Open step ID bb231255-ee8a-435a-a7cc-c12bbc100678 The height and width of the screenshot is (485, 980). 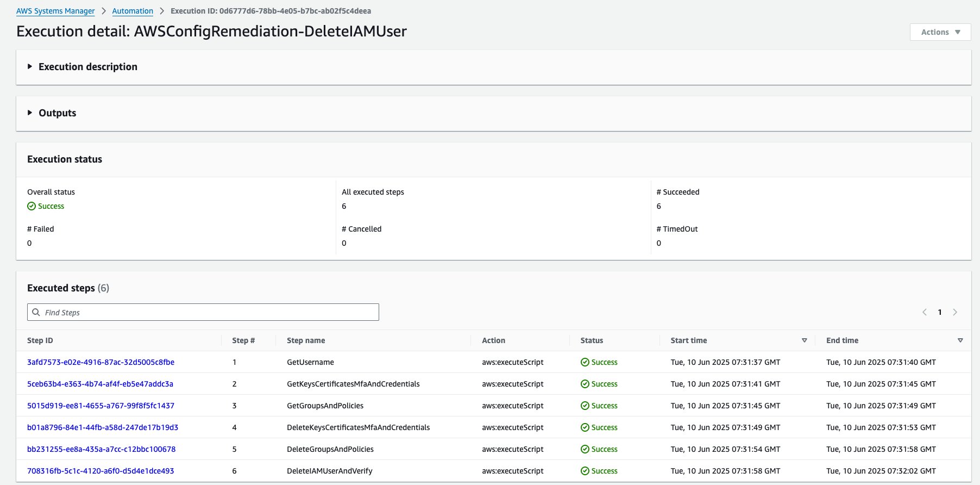102,449
